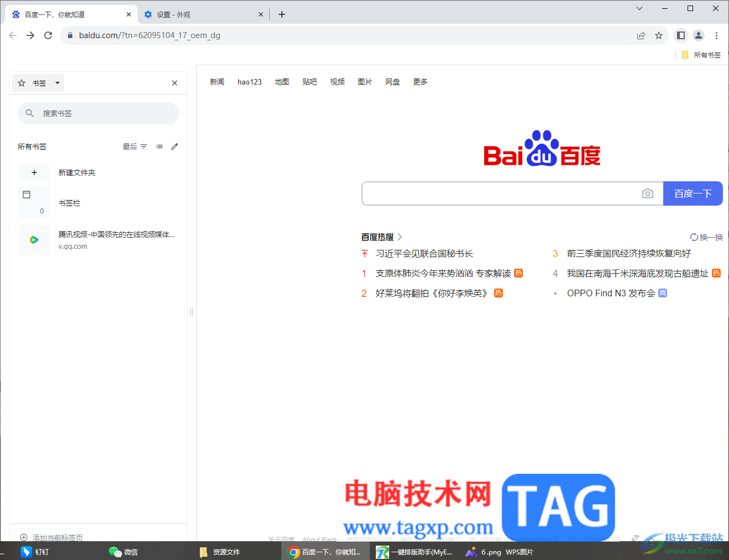Open the tab search dropdown arrow
The image size is (729, 560).
point(639,8)
